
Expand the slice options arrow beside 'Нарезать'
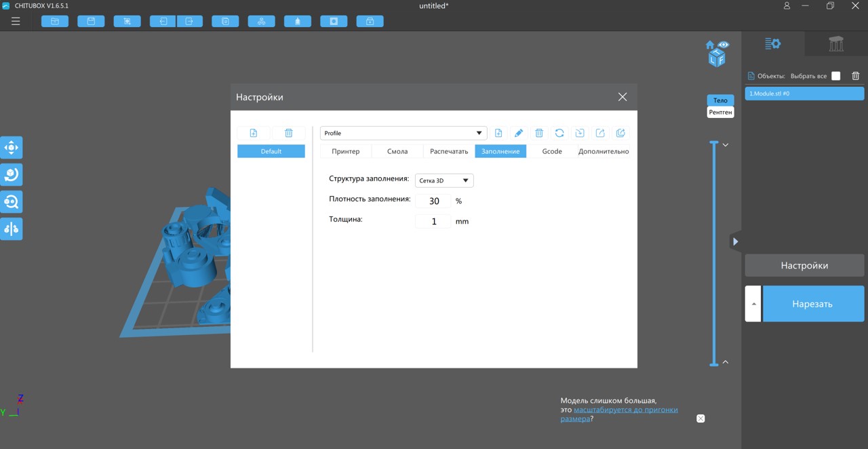(x=753, y=304)
